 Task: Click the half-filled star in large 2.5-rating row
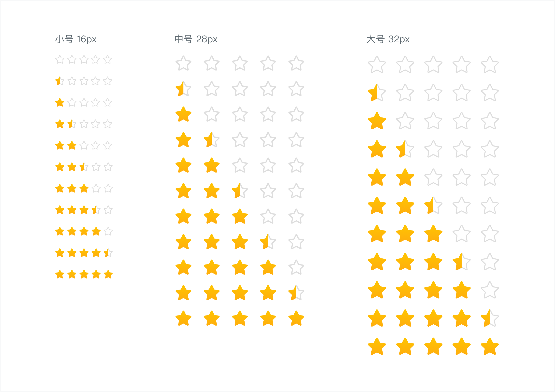433,205
